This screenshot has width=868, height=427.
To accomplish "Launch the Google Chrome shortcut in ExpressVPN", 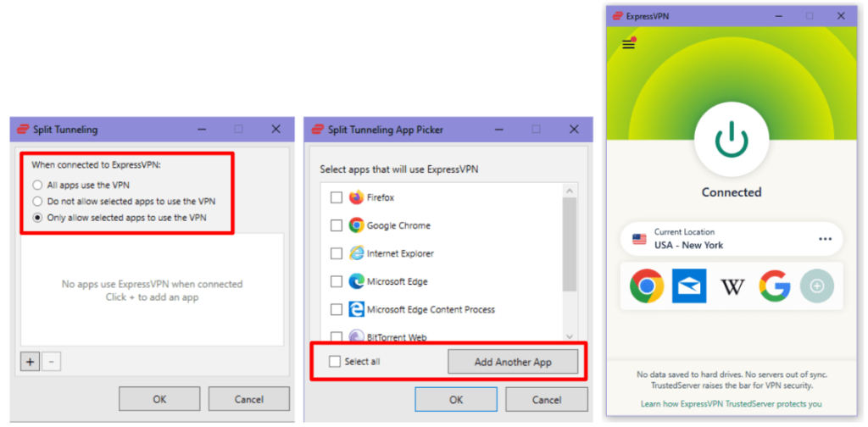I will tap(647, 286).
